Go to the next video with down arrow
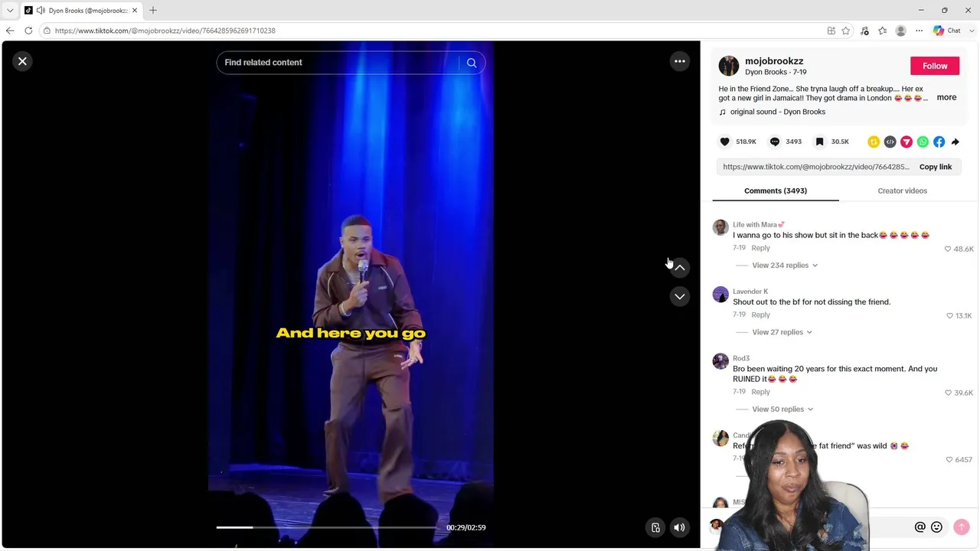The image size is (980, 551). click(x=680, y=296)
